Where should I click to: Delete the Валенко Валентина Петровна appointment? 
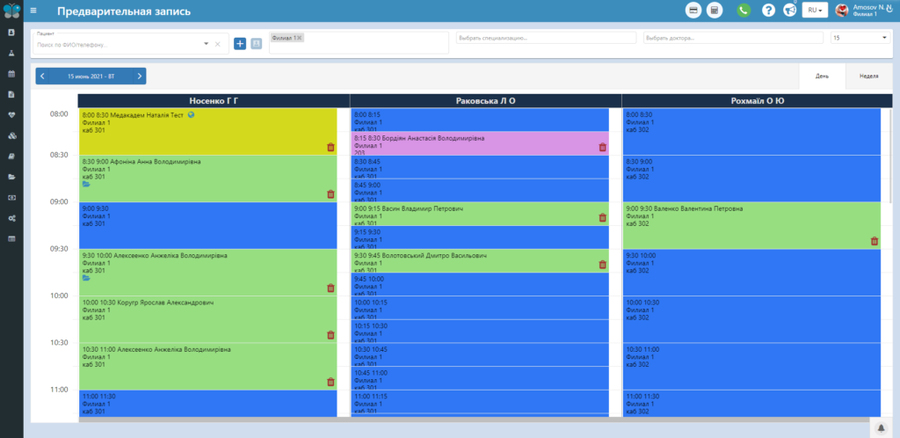[x=874, y=241]
